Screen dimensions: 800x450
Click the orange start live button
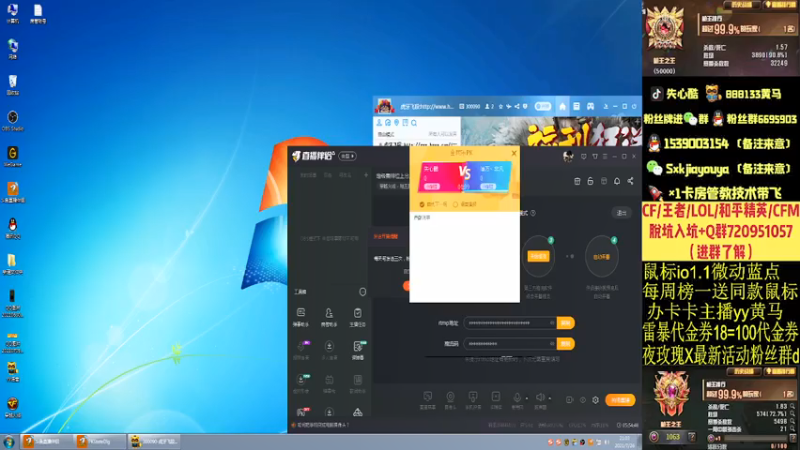click(620, 400)
